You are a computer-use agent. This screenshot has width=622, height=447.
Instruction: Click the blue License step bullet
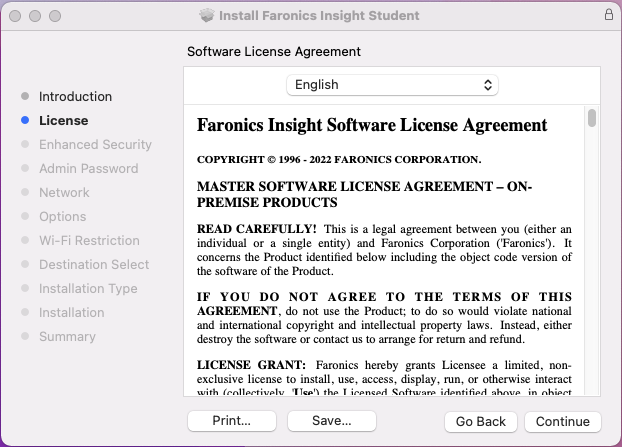tap(25, 121)
